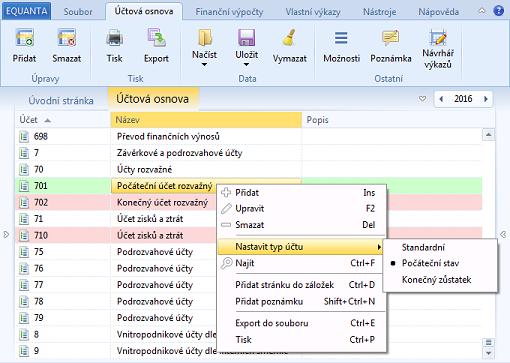Click the 2016 year field
The image size is (510, 363).
pyautogui.click(x=463, y=99)
